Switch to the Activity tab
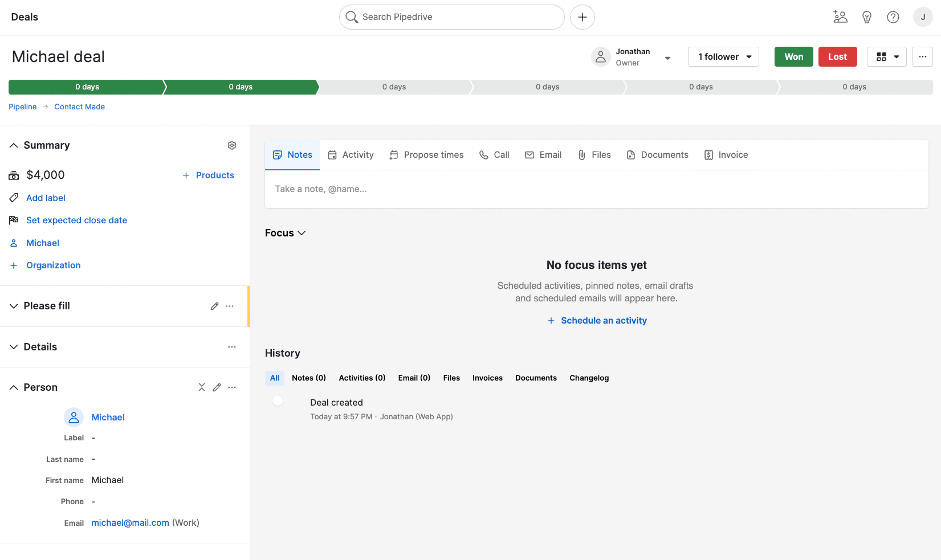Screen dimensions: 941x560 [x=351, y=155]
